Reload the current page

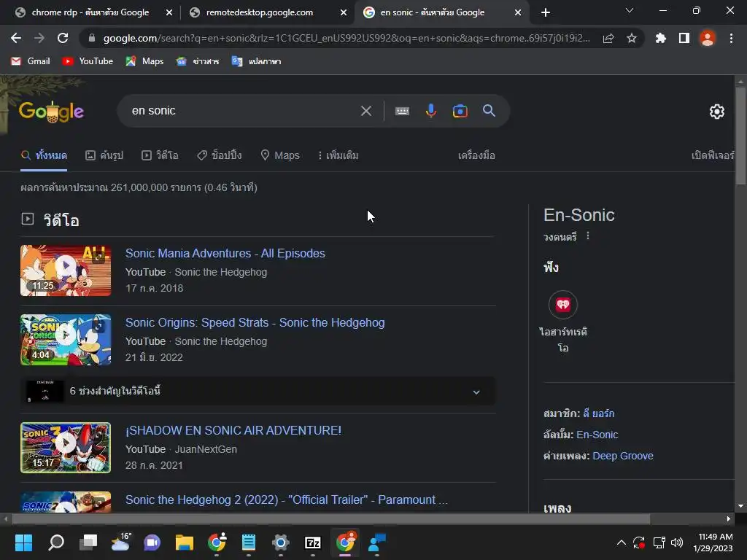[63, 38]
